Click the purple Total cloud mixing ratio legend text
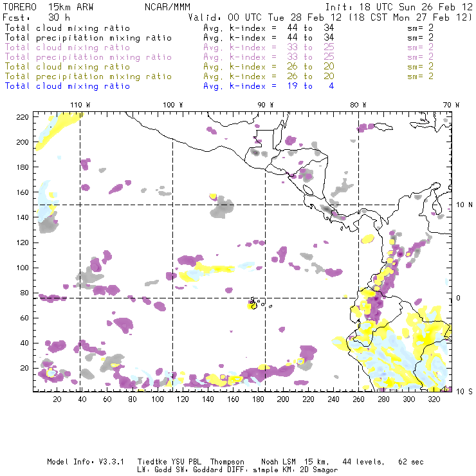 pos(68,48)
